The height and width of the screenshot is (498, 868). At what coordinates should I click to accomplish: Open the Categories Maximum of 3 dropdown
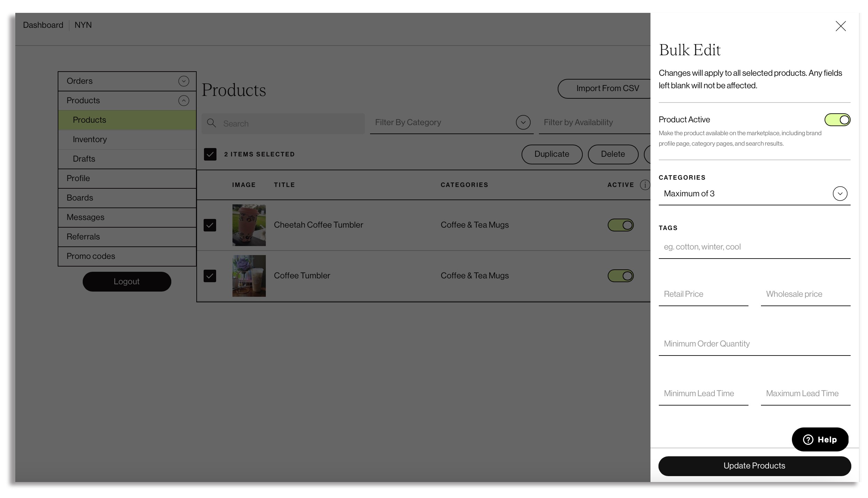840,194
